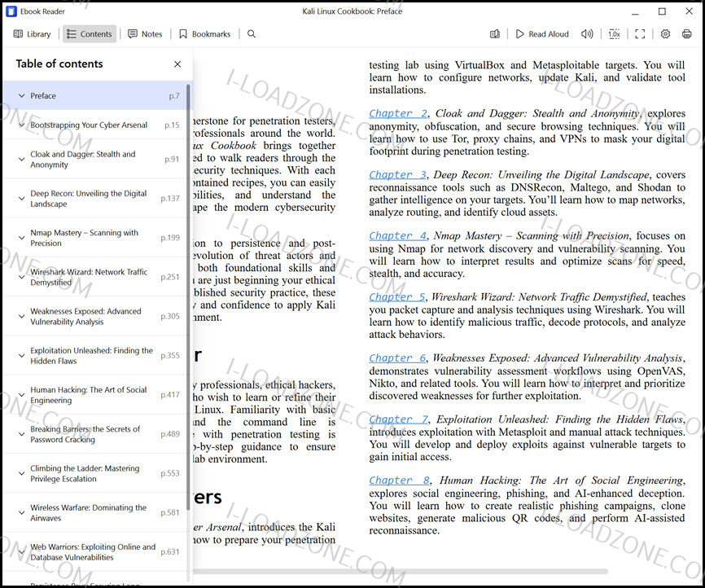Screen dimensions: 705x588
Task: Open Wireless Warfare contents entry
Action: click(95, 512)
